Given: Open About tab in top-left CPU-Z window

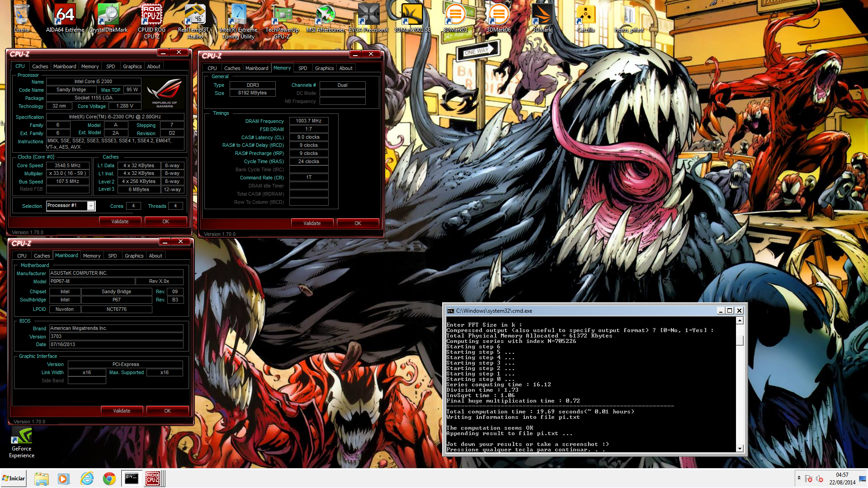Looking at the screenshot, I should pyautogui.click(x=154, y=66).
